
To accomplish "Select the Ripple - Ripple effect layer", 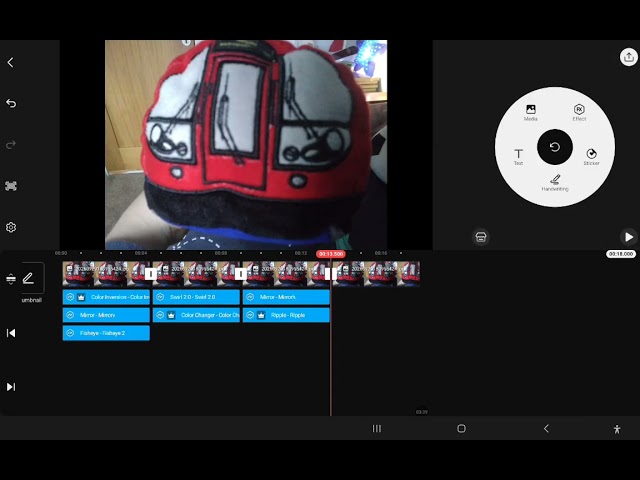I will point(286,315).
